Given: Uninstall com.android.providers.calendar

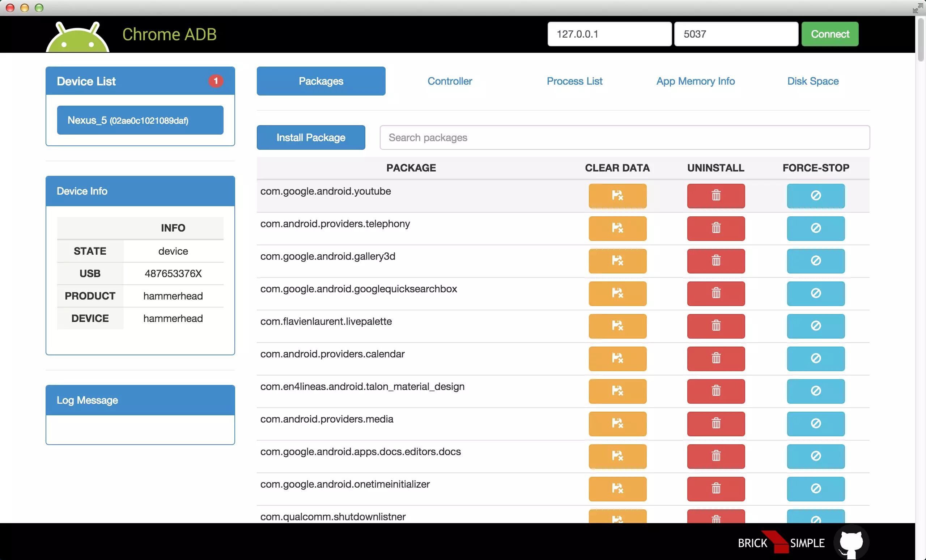Looking at the screenshot, I should click(715, 358).
